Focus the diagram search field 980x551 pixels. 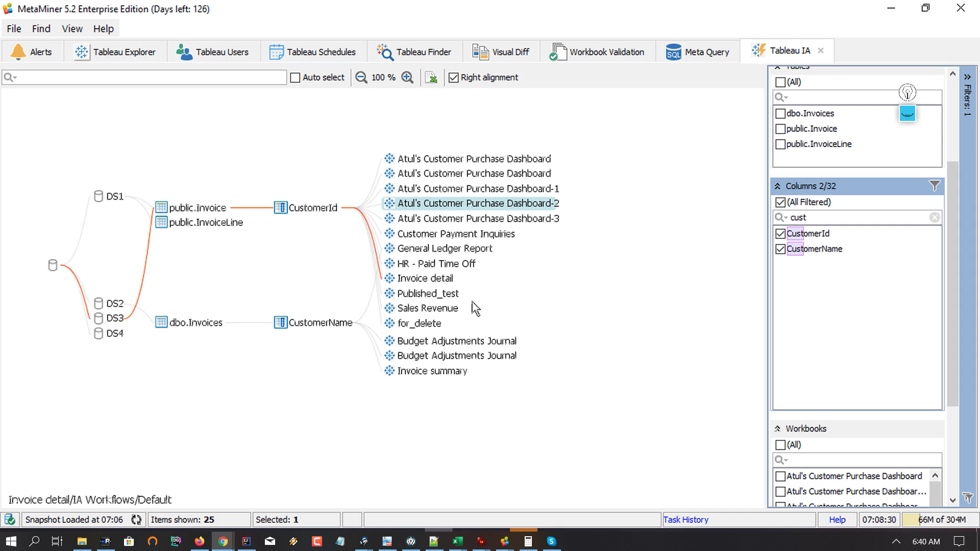tap(144, 78)
